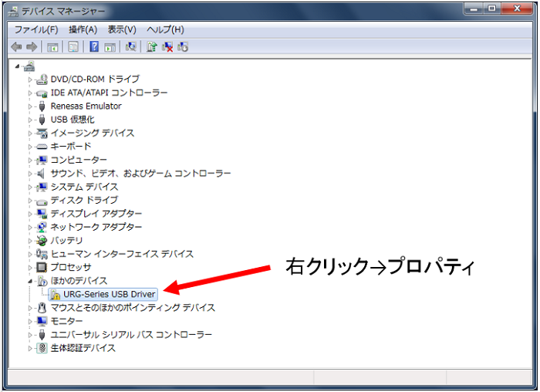
Task: Click the ヒューマン インターフェイス デバイス icon
Action: 42,254
